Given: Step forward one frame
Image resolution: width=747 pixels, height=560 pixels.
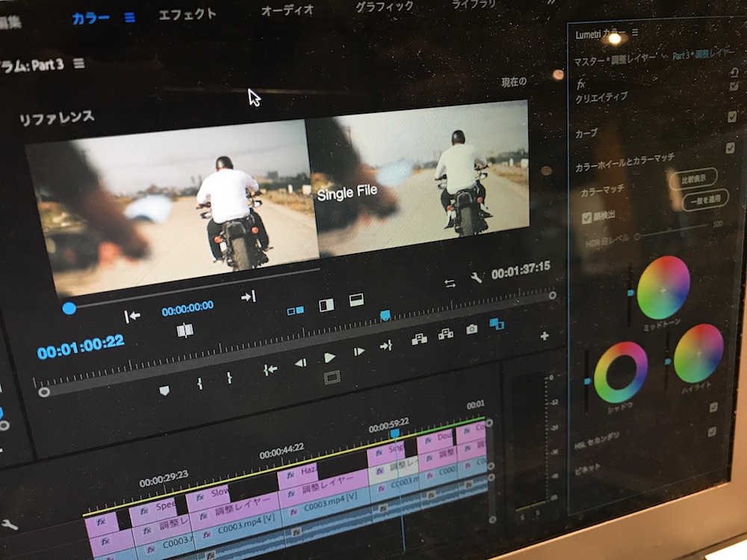Looking at the screenshot, I should 359,352.
